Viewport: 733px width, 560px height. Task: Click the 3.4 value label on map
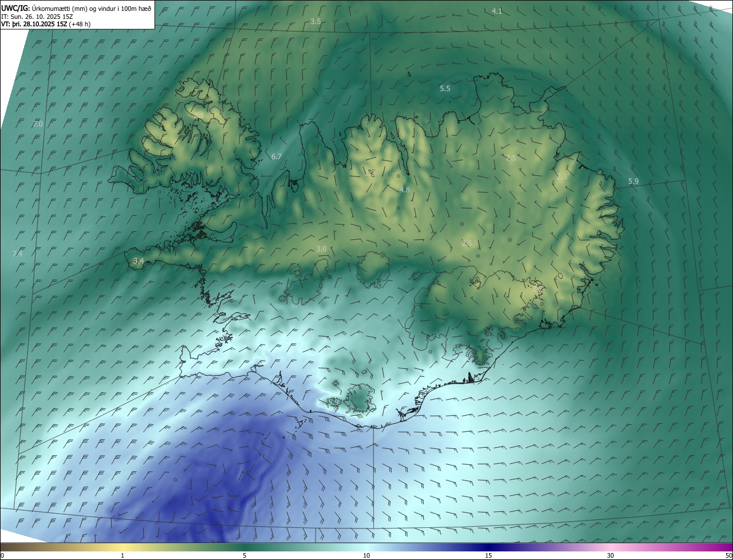[x=139, y=261]
